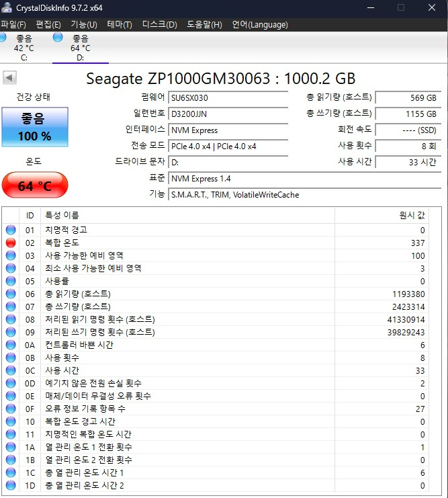Click the D: drive blue status circle
The image size is (448, 498).
pos(58,37)
